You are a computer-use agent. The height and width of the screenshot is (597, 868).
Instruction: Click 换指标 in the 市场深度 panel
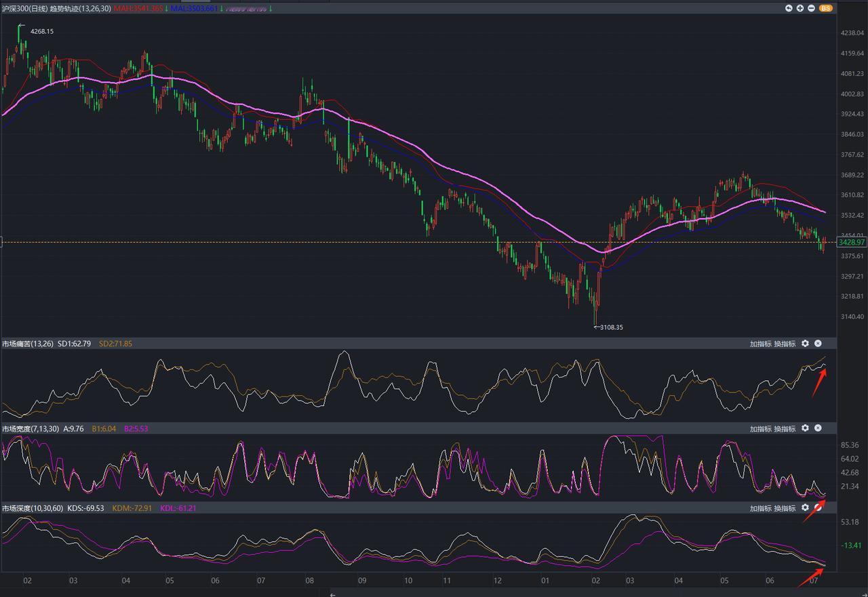(785, 508)
